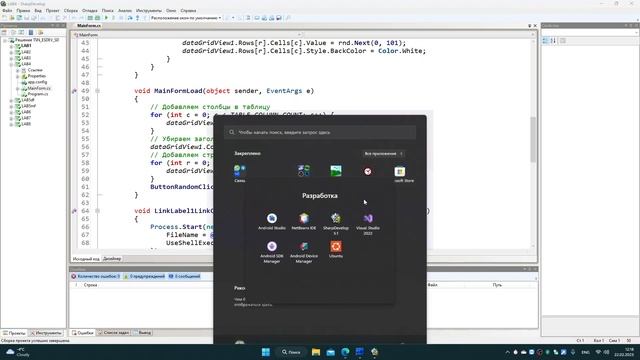
Task: Click the Step over debugger toolbar icon
Action: coord(130,18)
